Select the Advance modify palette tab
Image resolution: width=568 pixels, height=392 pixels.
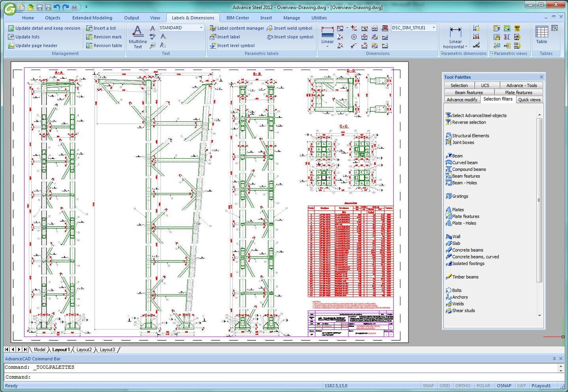coord(462,99)
